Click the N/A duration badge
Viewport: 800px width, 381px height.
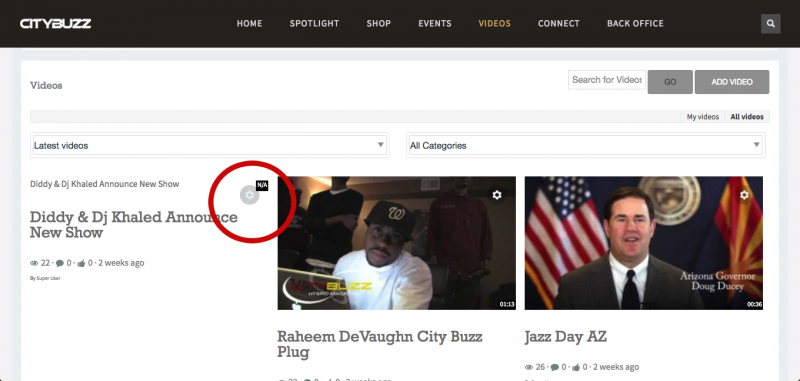(x=262, y=185)
